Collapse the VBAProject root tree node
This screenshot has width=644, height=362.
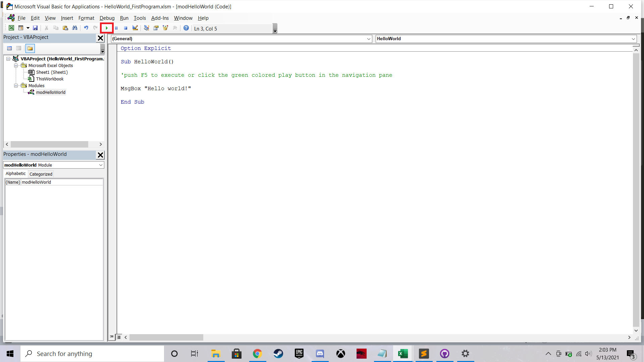tap(8, 59)
